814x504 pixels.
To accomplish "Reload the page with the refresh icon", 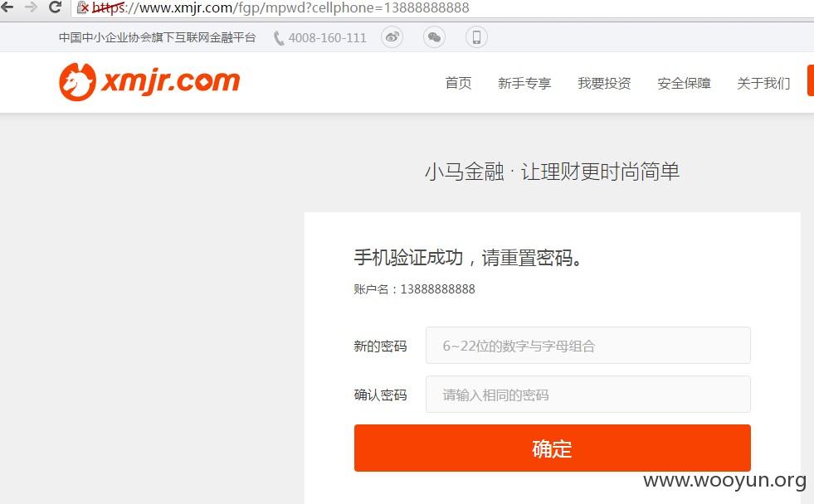I will [x=55, y=7].
